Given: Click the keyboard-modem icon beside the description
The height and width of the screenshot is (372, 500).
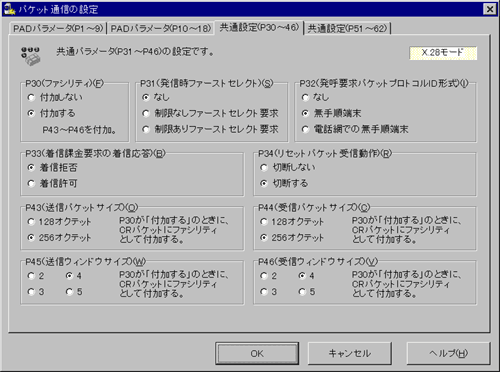Looking at the screenshot, I should pos(31,56).
